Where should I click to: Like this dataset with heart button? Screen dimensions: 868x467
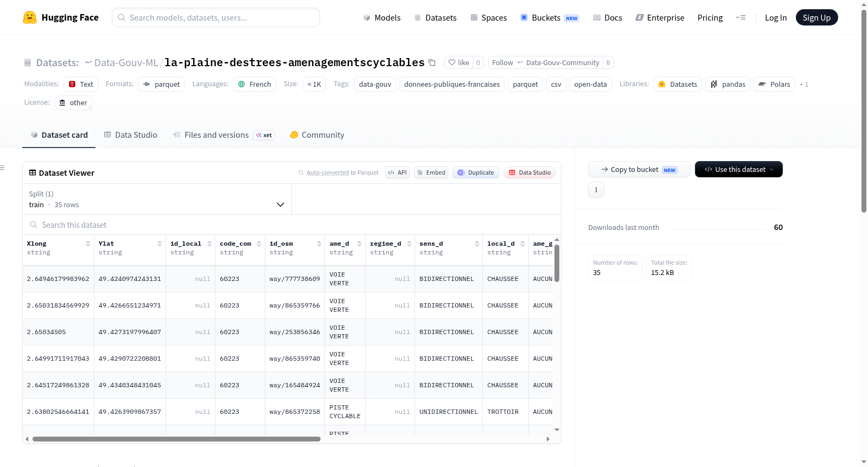[x=458, y=62]
